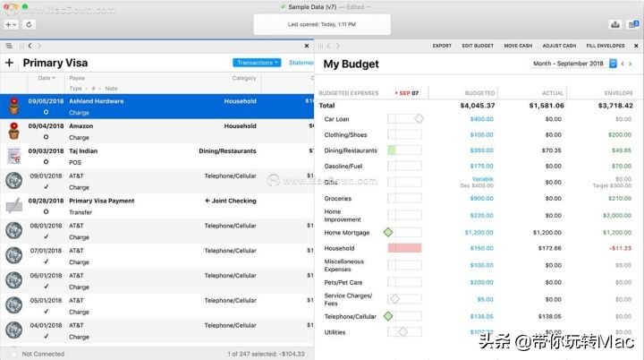Click the check icon for Primary Visa Payment
Viewport: 644px width, 360px height.
(x=14, y=205)
